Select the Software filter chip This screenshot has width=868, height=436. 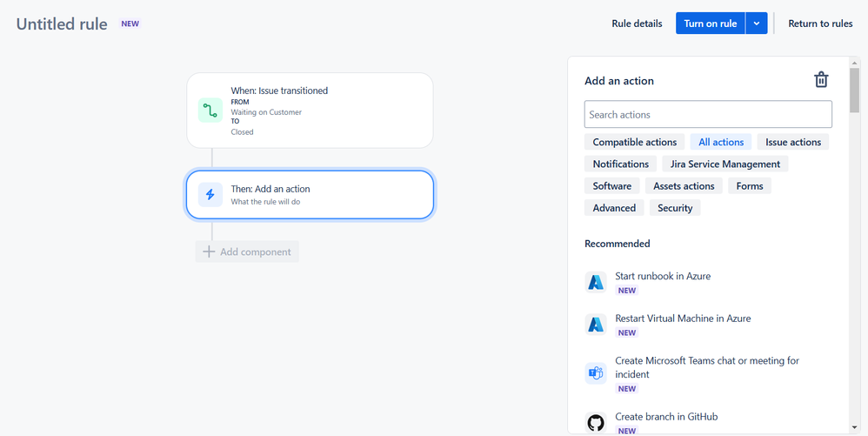click(611, 186)
